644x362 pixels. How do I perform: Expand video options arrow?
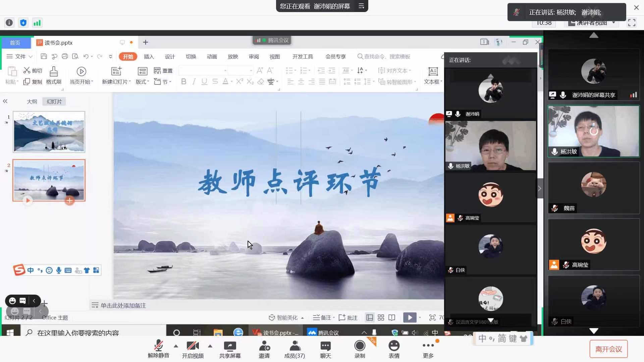click(x=210, y=346)
